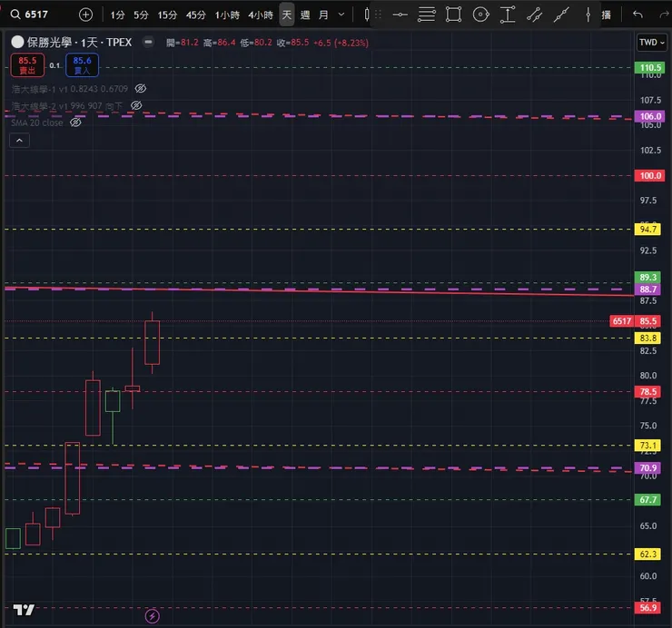Open symbol search showing 6517

point(29,15)
